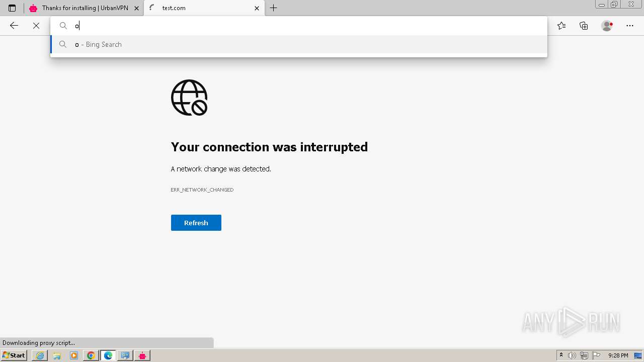Viewport: 644px width, 362px height.
Task: Stop loading the page
Action: [x=36, y=26]
